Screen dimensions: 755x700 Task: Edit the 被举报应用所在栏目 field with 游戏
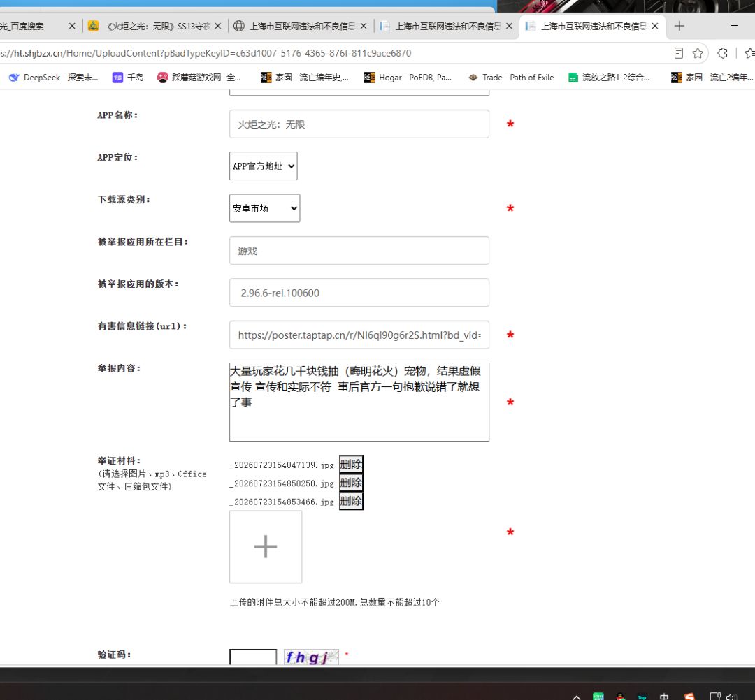(x=359, y=251)
